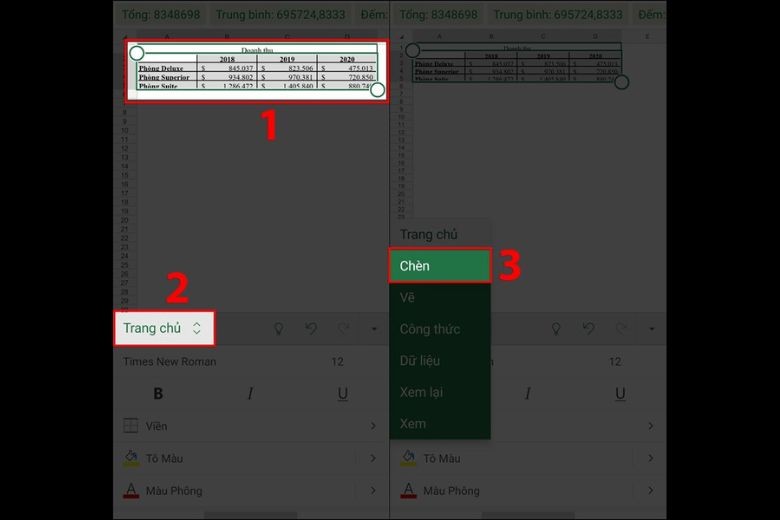Tap Viền label in left screenshot
This screenshot has height=520, width=780.
pyautogui.click(x=156, y=426)
